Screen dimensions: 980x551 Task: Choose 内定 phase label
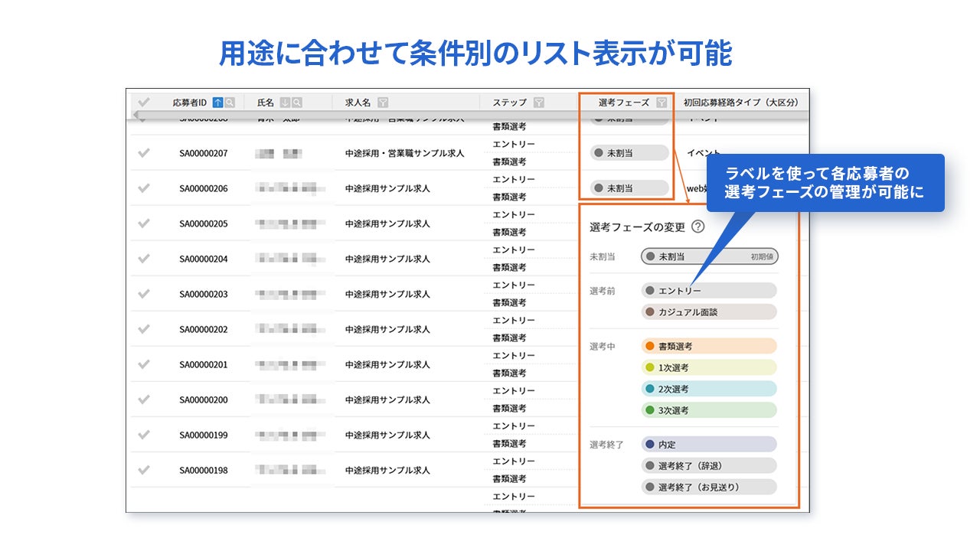point(709,444)
